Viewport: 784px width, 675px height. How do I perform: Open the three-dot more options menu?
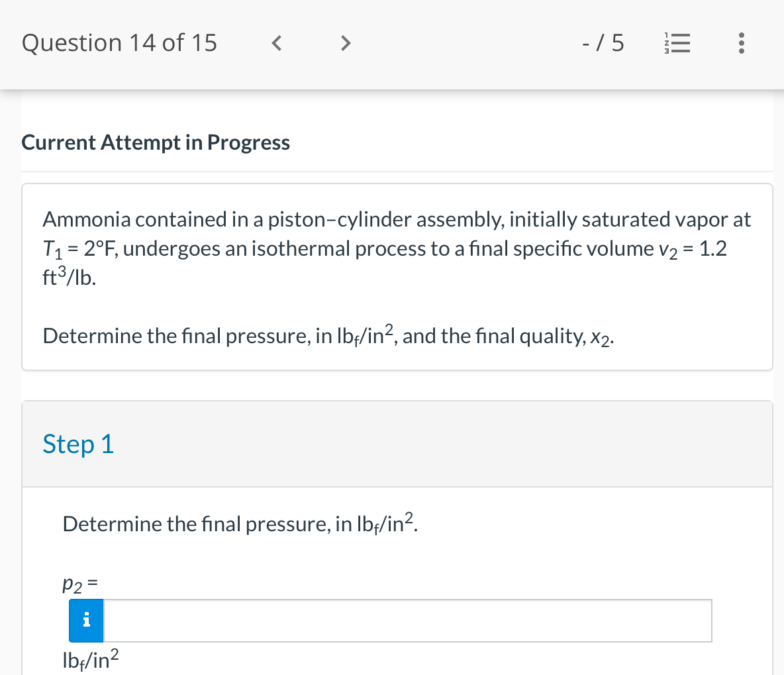point(742,44)
